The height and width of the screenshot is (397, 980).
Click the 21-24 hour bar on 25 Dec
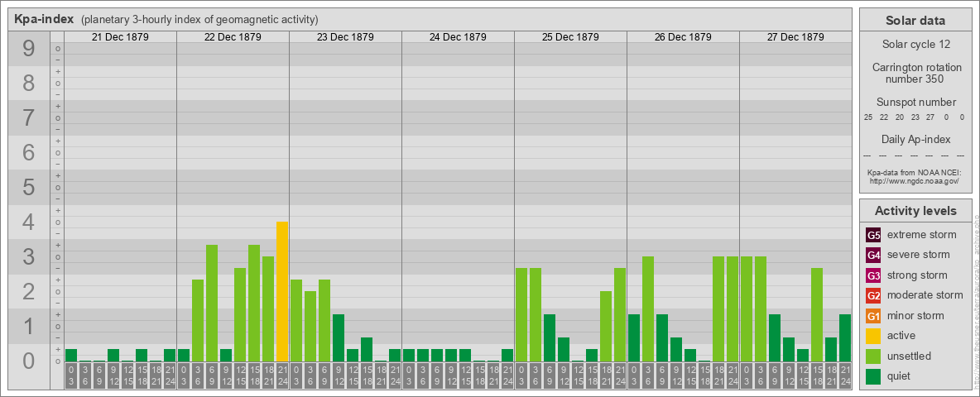pos(619,314)
